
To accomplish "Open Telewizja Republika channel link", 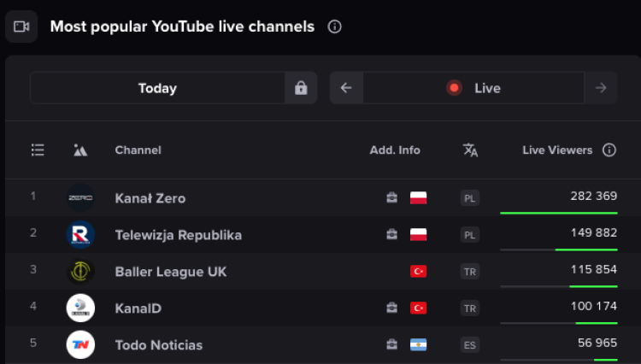I will tap(179, 235).
